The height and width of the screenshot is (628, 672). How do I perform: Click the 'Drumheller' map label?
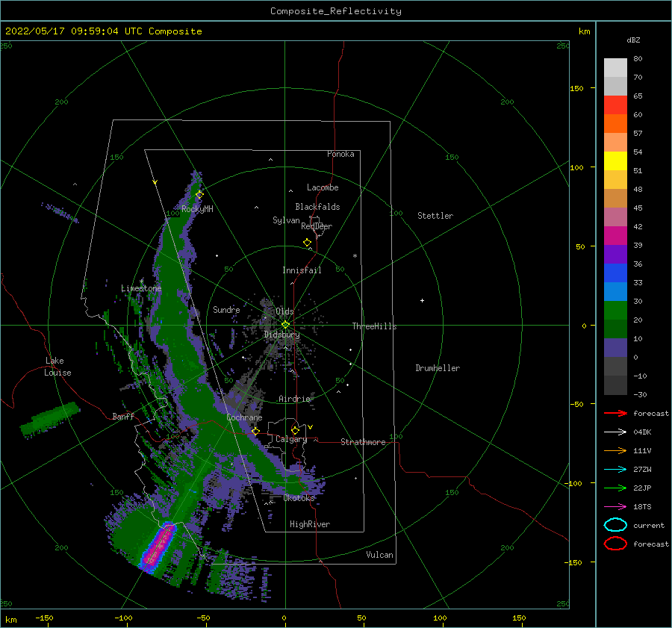coord(437,368)
